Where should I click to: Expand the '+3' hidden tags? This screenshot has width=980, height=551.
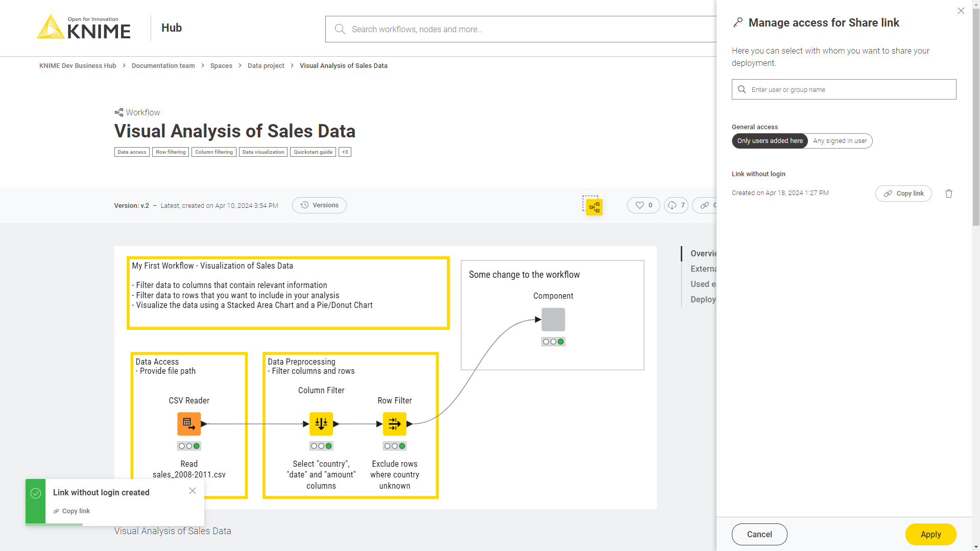345,152
